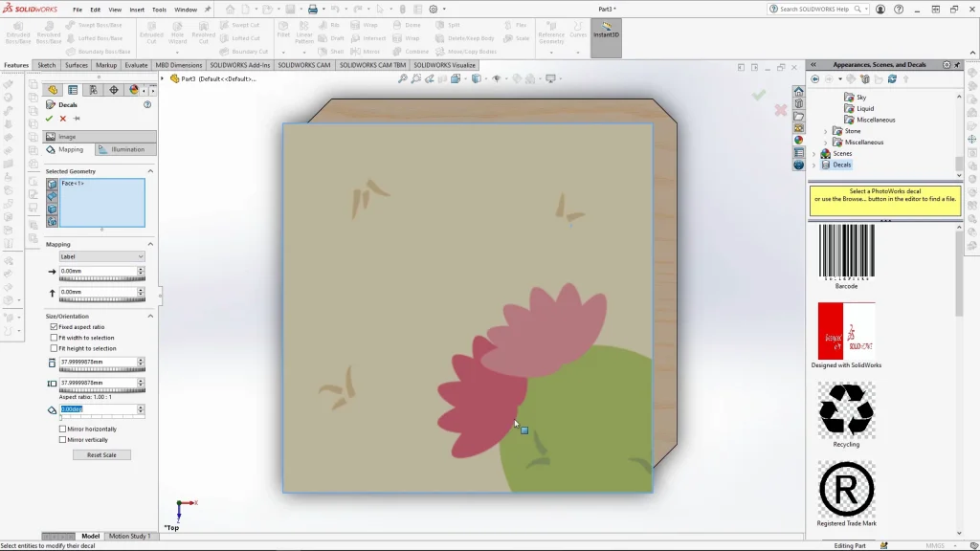Click the Appearances color ball tab icon

click(x=799, y=140)
